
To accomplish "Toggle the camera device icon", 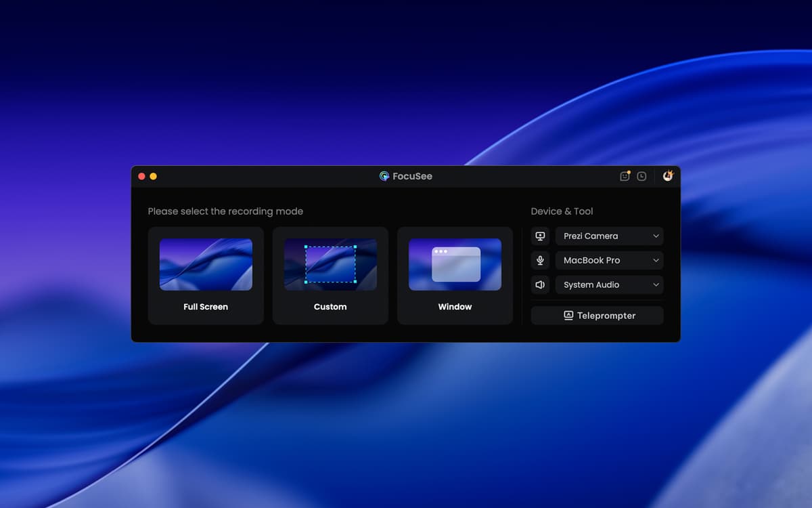I will 540,236.
